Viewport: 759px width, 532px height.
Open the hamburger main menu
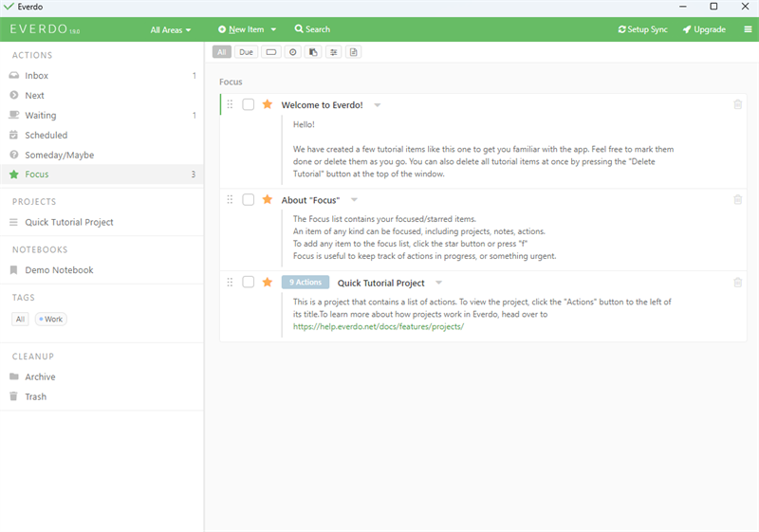click(x=748, y=29)
